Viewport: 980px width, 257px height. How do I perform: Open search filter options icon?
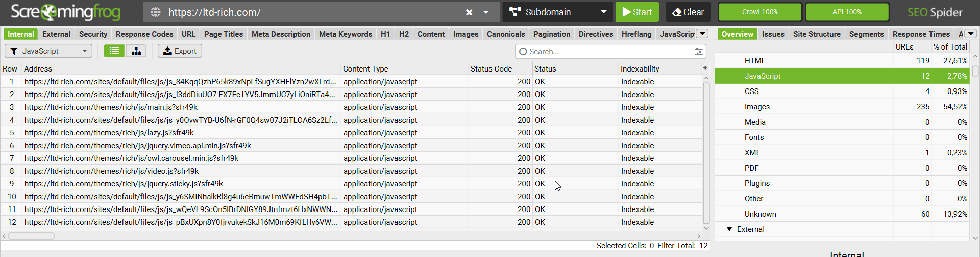pos(698,52)
